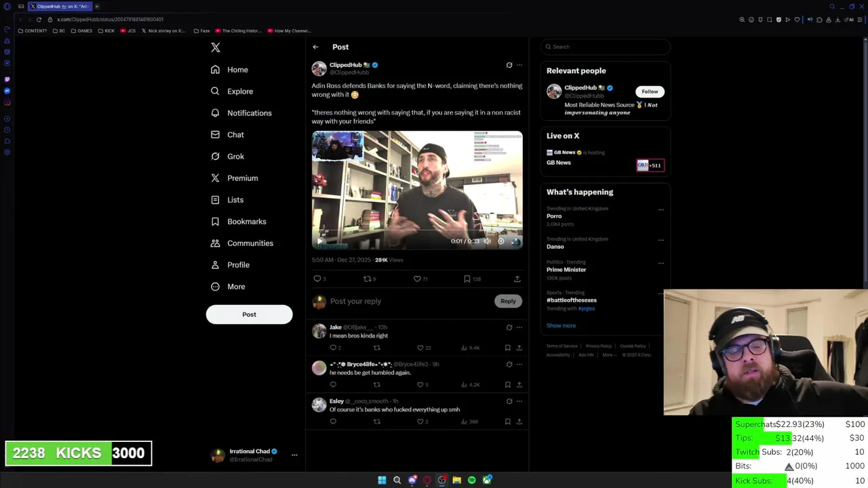The height and width of the screenshot is (488, 868).
Task: Open Spotify from taskbar
Action: tap(472, 480)
